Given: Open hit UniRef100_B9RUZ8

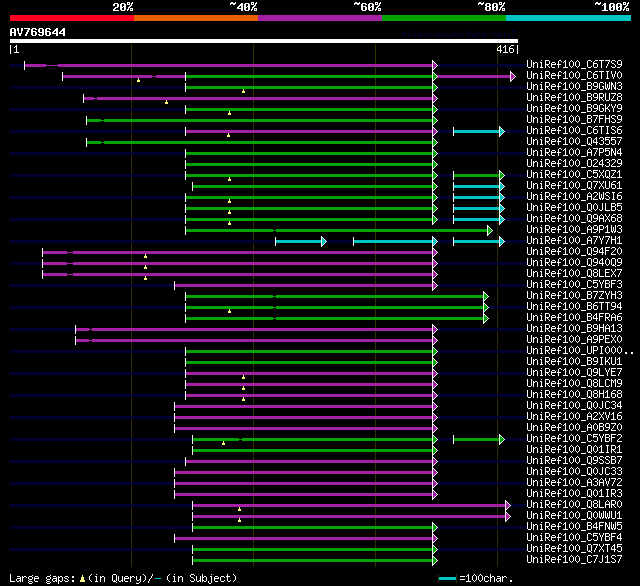Looking at the screenshot, I should 574,97.
